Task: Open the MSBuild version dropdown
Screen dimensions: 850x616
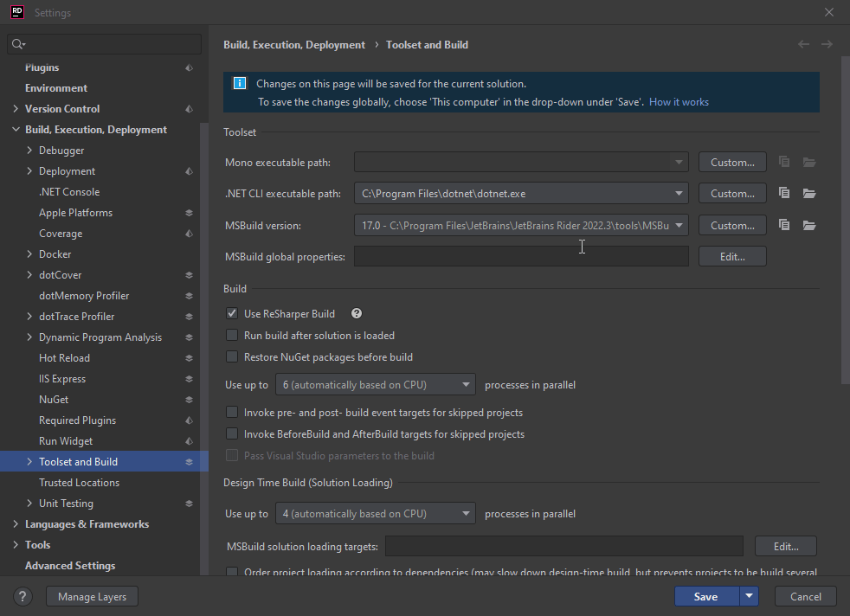Action: [x=680, y=225]
